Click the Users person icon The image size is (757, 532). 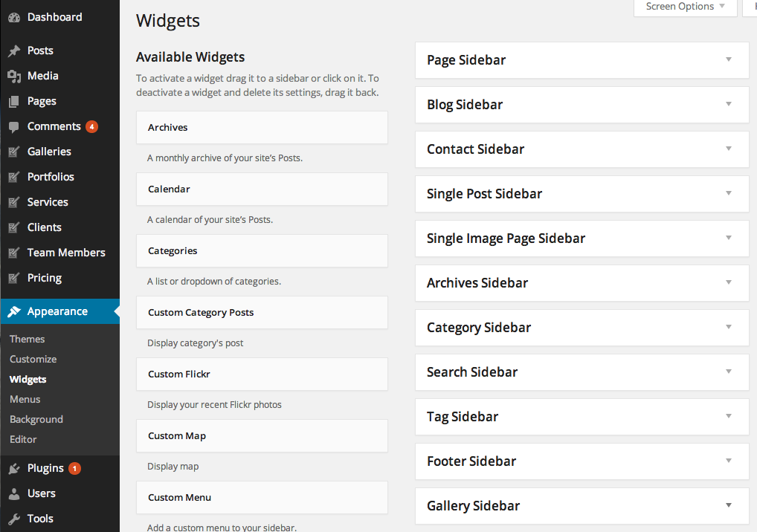(x=14, y=493)
